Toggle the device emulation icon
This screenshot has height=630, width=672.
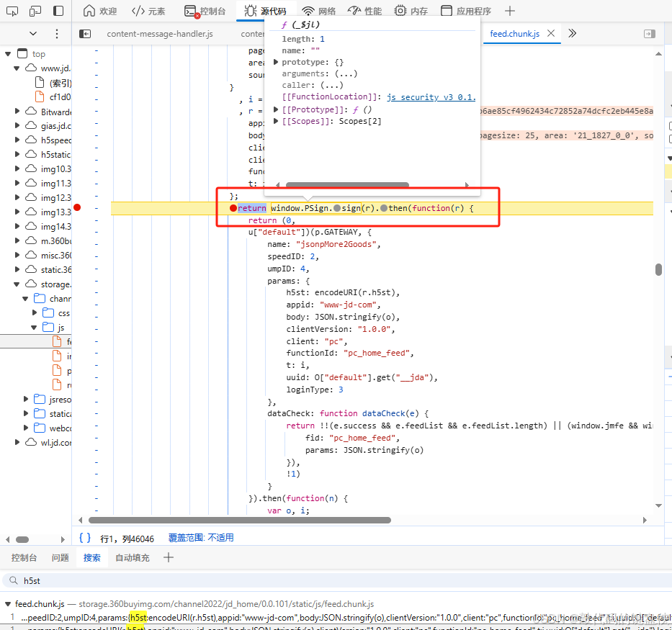coord(35,10)
